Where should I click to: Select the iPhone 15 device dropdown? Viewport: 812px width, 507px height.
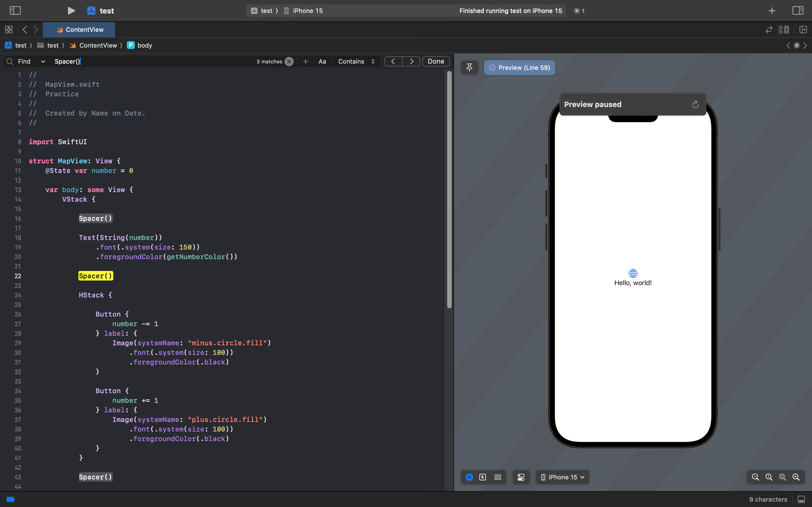[562, 477]
